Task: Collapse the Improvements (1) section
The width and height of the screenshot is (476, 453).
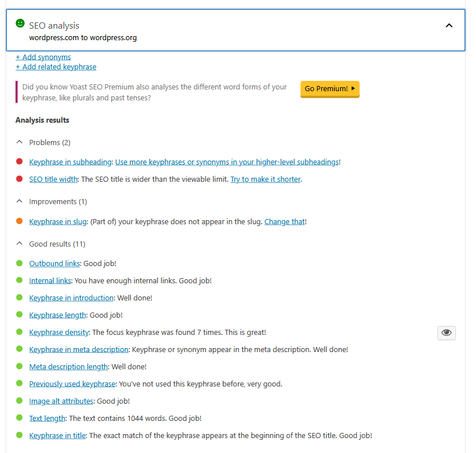Action: [x=19, y=202]
